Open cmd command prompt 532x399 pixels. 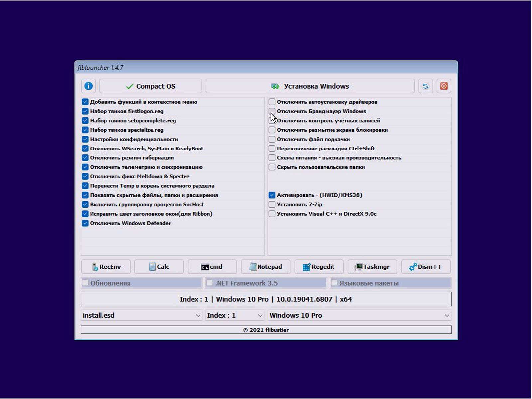click(x=212, y=267)
